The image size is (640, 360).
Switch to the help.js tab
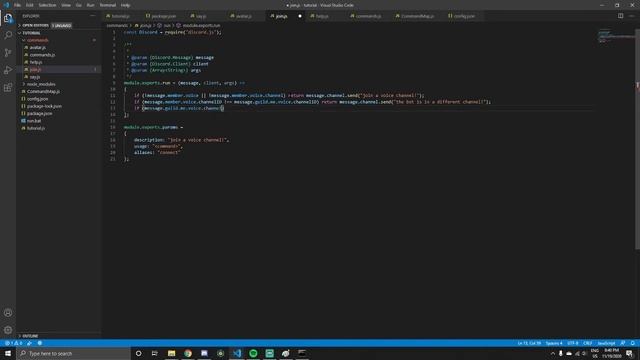322,16
